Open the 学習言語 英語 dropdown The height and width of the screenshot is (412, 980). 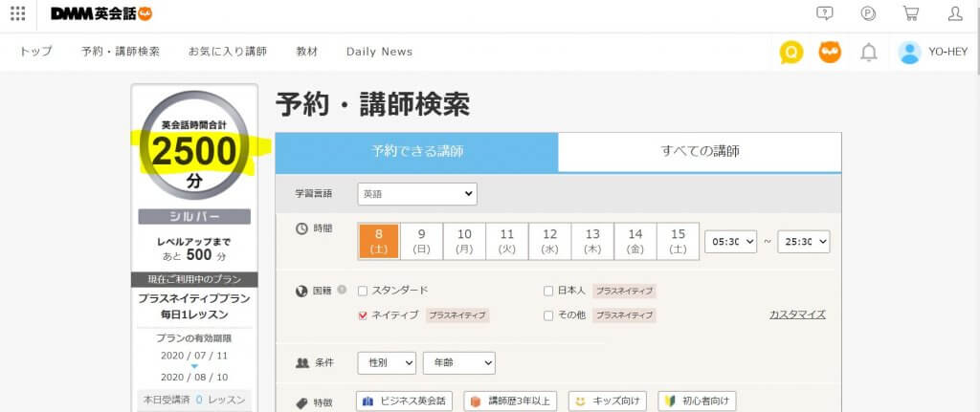417,194
